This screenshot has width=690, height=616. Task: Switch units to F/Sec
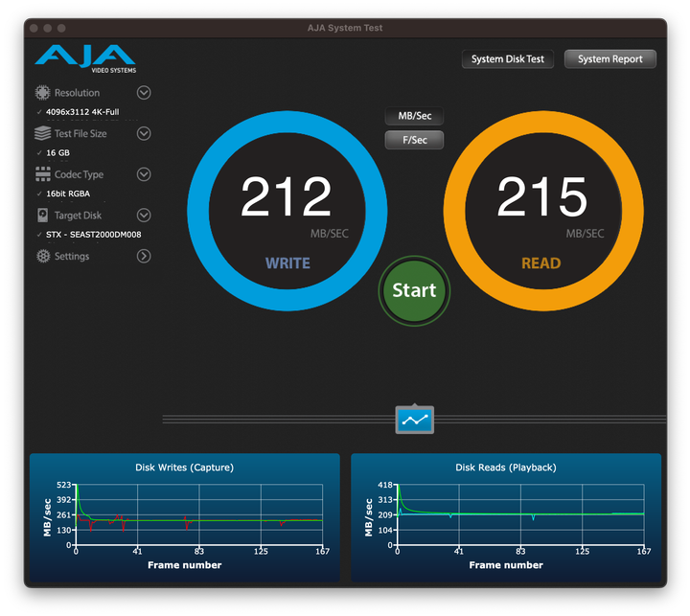(414, 140)
